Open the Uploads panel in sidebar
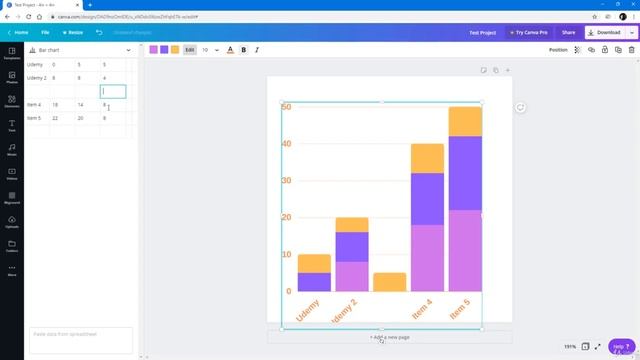This screenshot has width=640, height=360. 12,222
